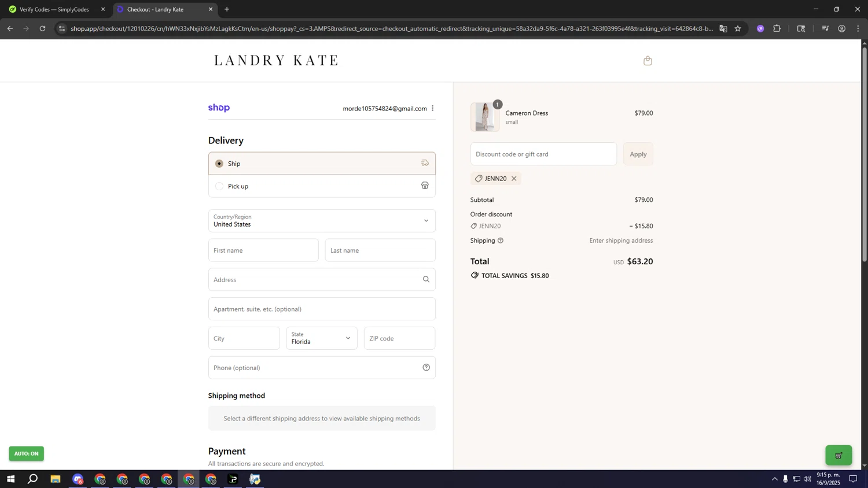Open the Chrome profile icon
The height and width of the screenshot is (488, 868).
pyautogui.click(x=842, y=28)
